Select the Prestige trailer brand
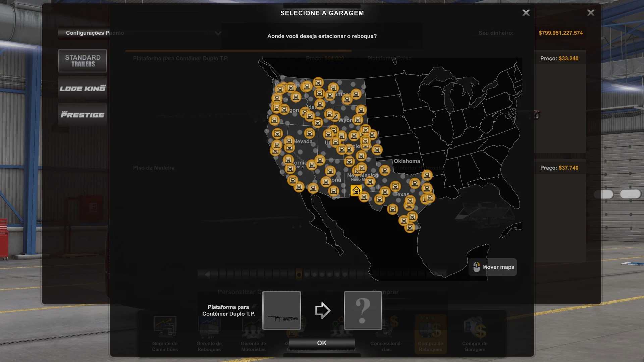Image resolution: width=644 pixels, height=362 pixels. pyautogui.click(x=83, y=115)
